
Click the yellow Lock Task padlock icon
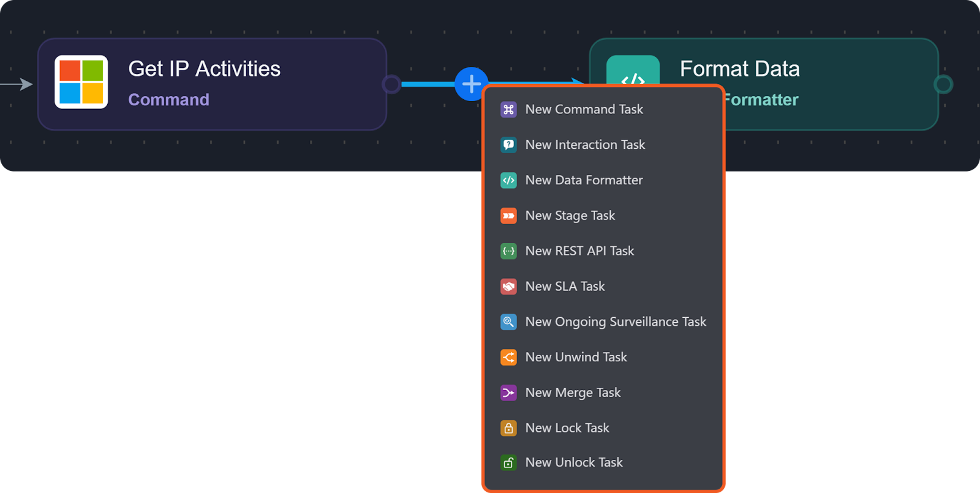(508, 428)
